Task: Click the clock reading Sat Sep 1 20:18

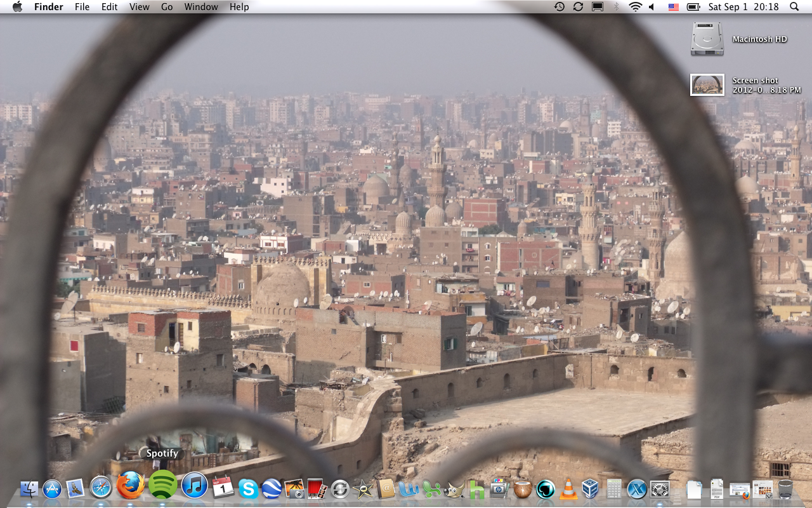Action: click(743, 7)
